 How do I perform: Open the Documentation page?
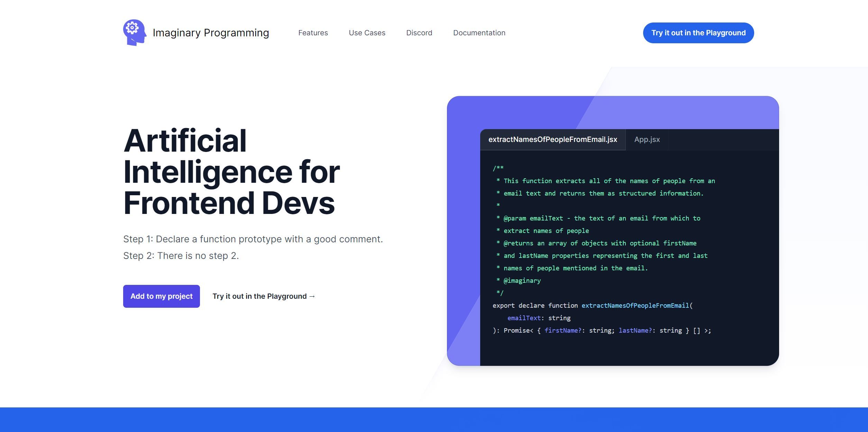click(479, 33)
